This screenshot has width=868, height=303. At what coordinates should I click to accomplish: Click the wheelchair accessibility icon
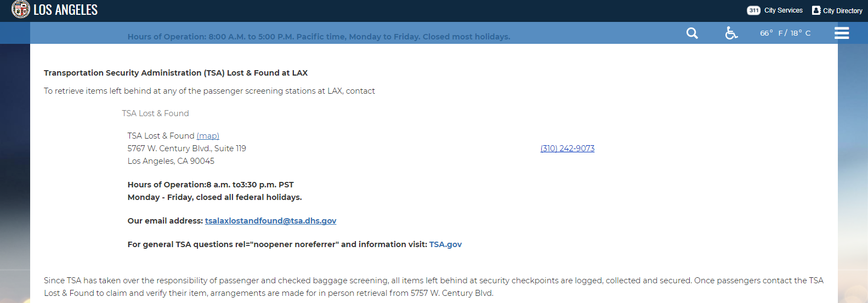click(731, 33)
